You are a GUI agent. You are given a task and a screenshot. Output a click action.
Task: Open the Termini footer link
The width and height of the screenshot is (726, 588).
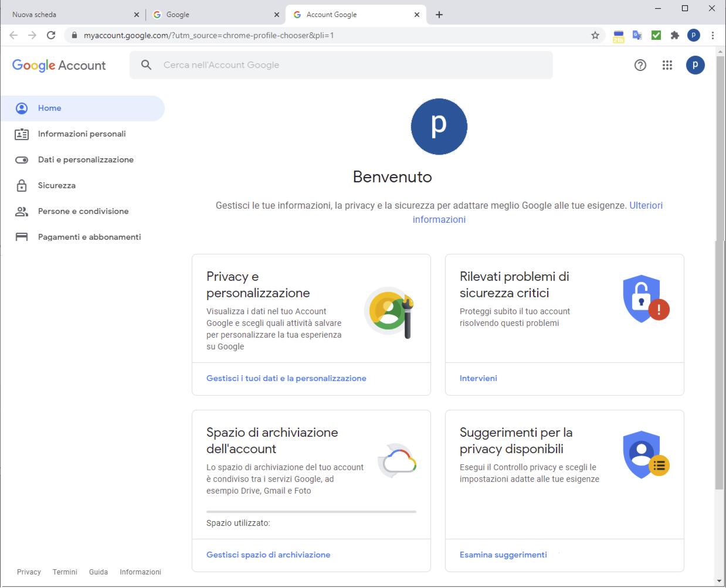pos(65,572)
